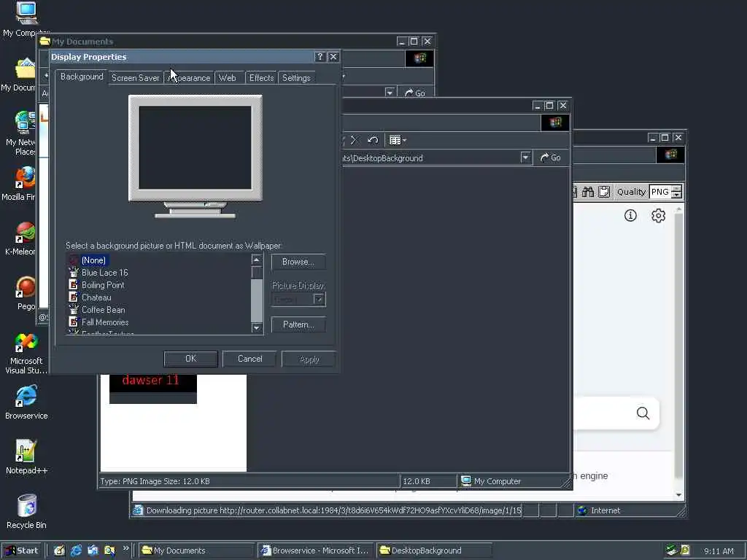Launch Internet Explorer from quick launch
The image size is (747, 560).
76,551
